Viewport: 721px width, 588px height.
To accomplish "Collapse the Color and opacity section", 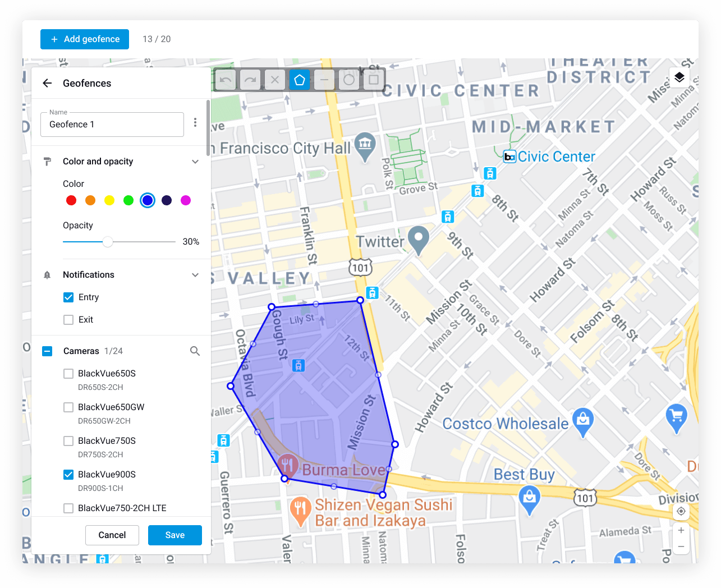I will (195, 161).
